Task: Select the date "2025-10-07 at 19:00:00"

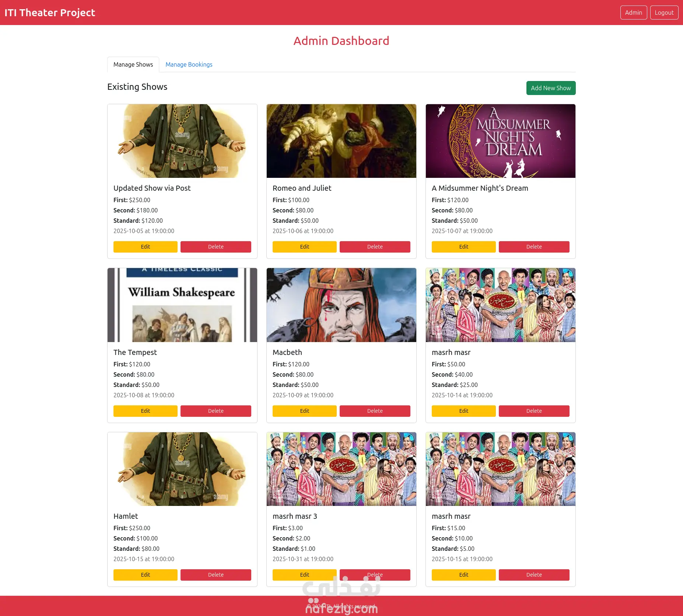Action: coord(462,231)
